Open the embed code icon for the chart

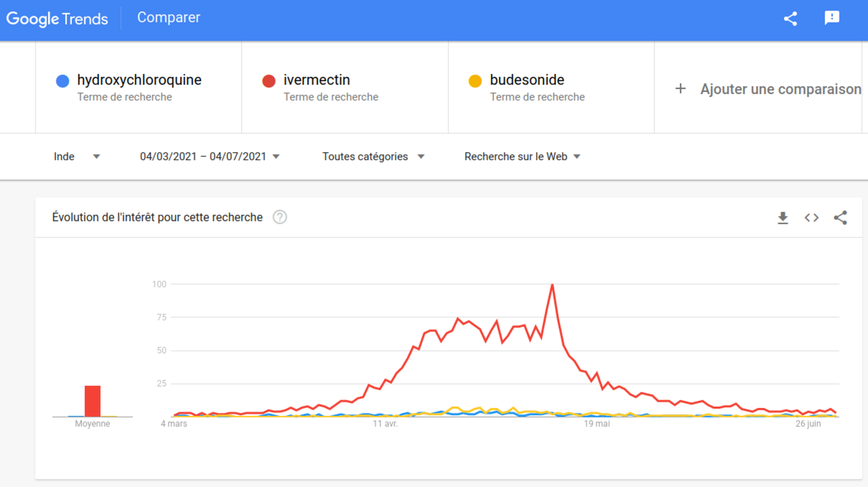tap(812, 217)
